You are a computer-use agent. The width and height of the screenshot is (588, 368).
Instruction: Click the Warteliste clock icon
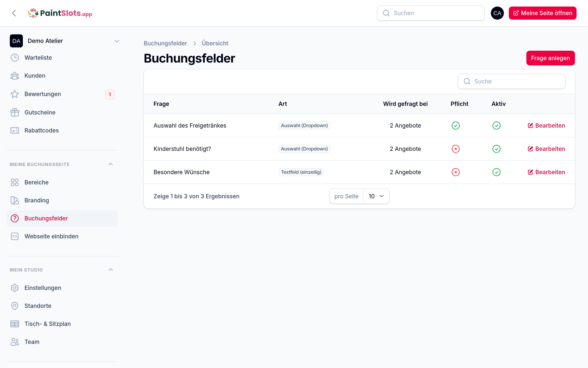coord(14,58)
